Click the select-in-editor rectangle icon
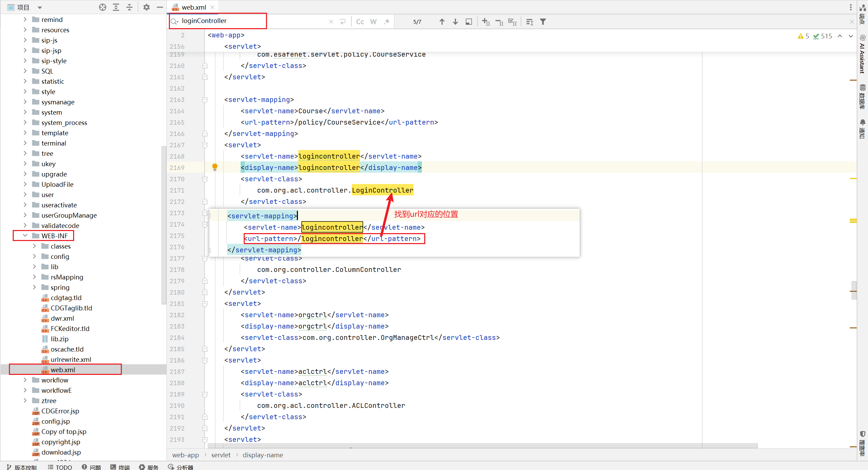 tap(469, 22)
